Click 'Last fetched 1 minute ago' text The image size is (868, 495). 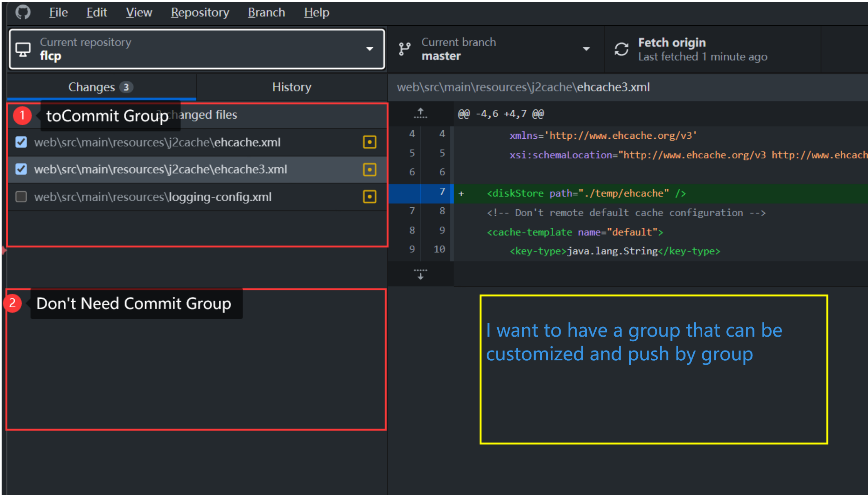click(703, 57)
